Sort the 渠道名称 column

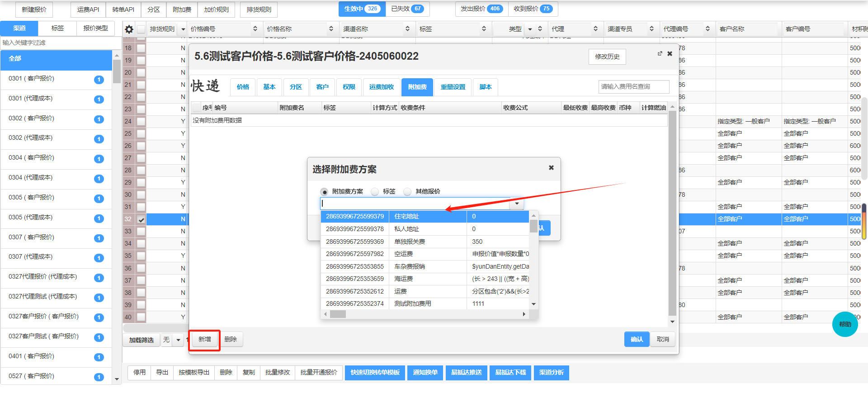[x=407, y=29]
